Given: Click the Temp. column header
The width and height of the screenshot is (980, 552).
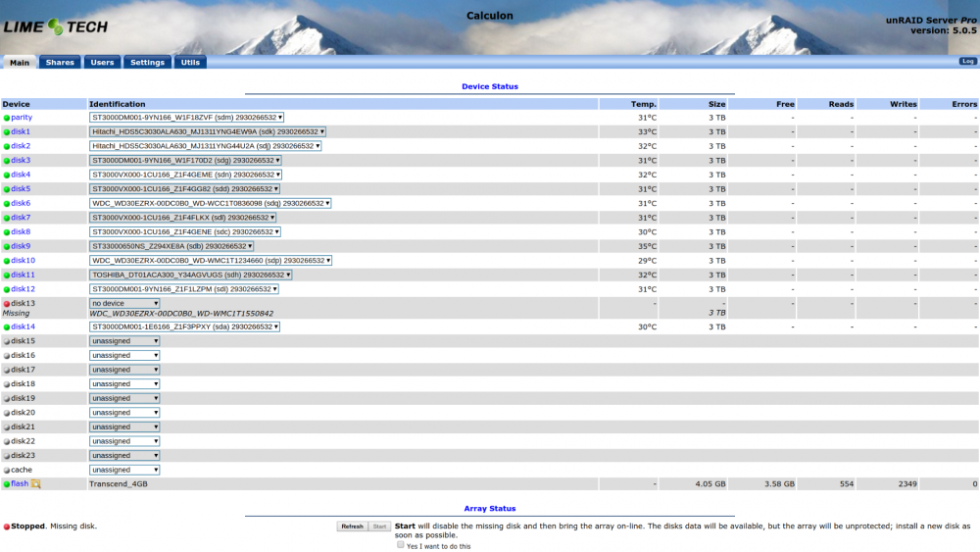Looking at the screenshot, I should [643, 104].
